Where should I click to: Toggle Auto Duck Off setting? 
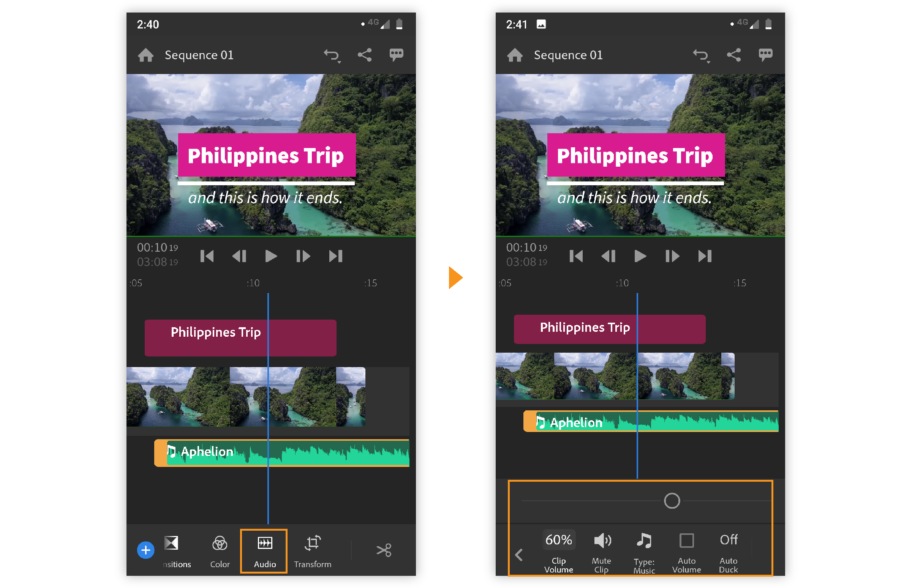(728, 540)
